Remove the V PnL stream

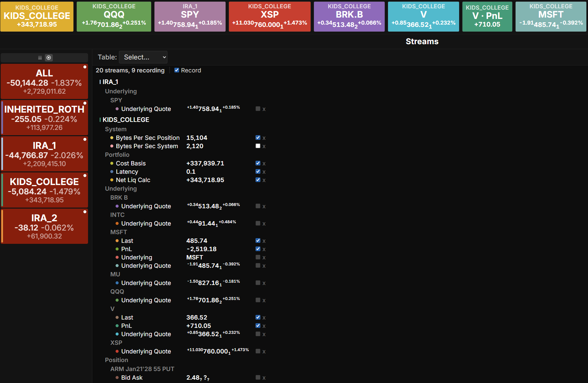point(264,326)
